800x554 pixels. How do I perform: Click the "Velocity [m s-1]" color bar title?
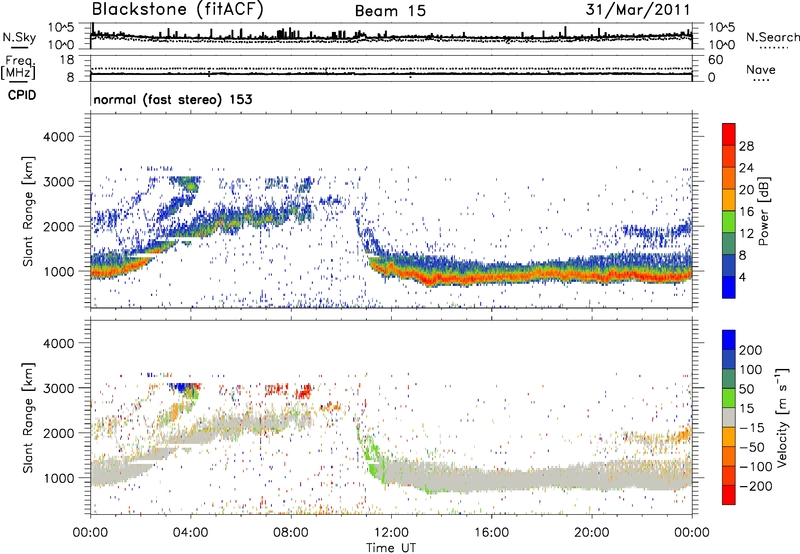coord(782,417)
